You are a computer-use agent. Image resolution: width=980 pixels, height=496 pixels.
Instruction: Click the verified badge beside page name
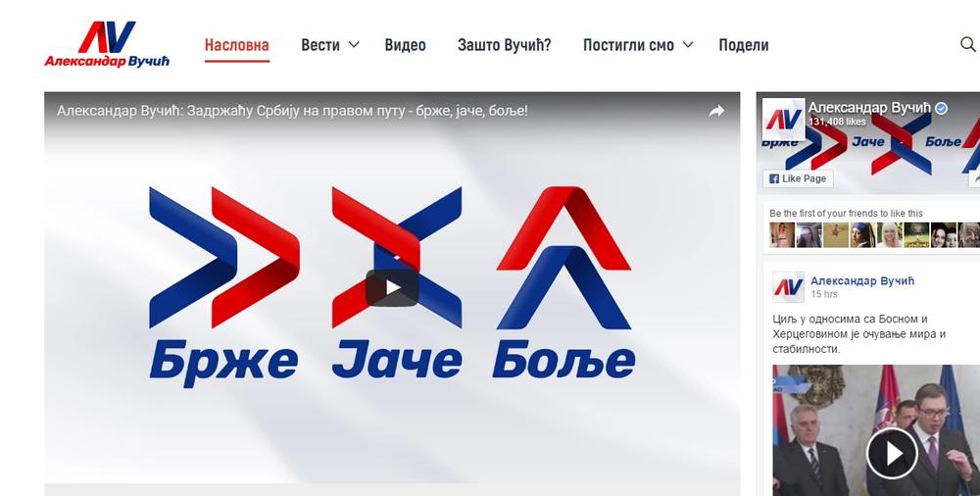click(941, 108)
